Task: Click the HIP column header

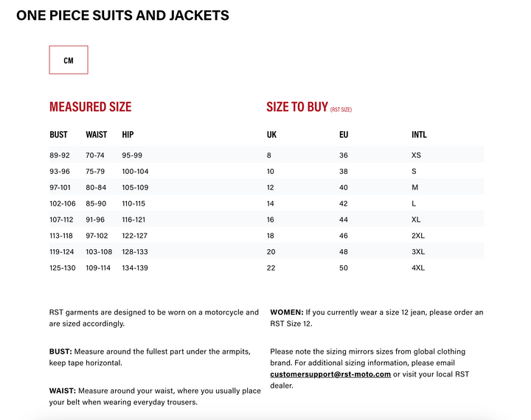Action: 128,135
